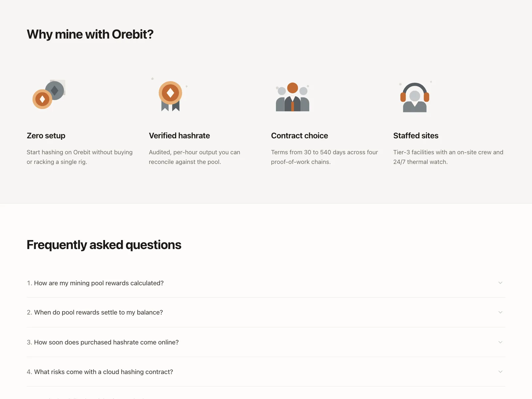The image size is (532, 399).
Task: Click the three people Contract choice icon
Action: (x=293, y=97)
